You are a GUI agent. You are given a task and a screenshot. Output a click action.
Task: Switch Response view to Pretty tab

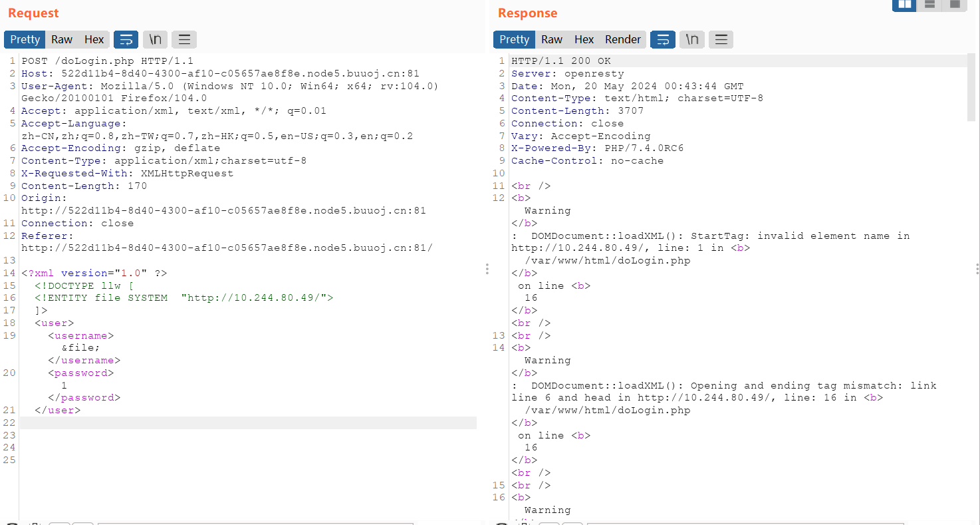[x=514, y=39]
